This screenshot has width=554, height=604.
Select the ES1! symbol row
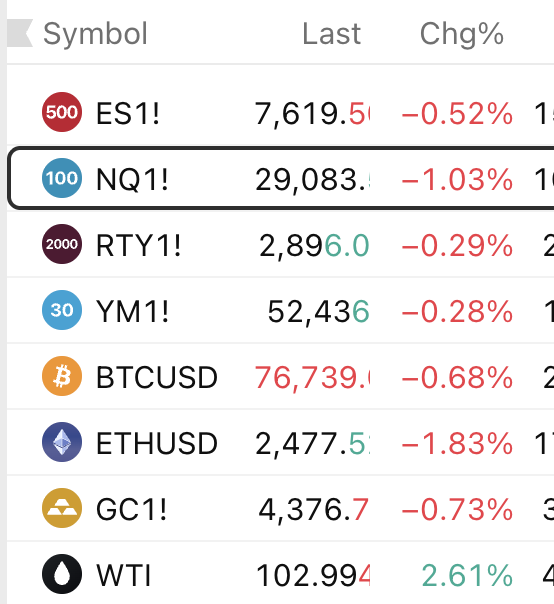click(x=280, y=112)
